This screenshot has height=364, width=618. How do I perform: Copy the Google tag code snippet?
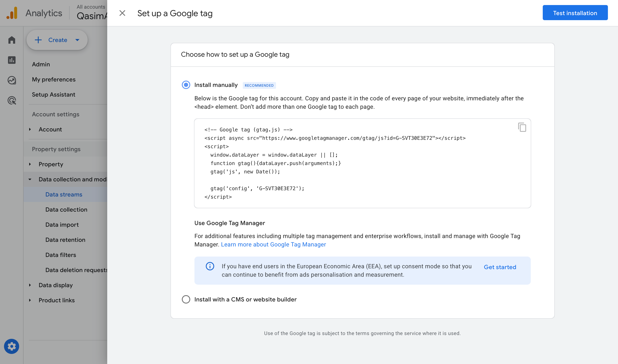coord(522,127)
